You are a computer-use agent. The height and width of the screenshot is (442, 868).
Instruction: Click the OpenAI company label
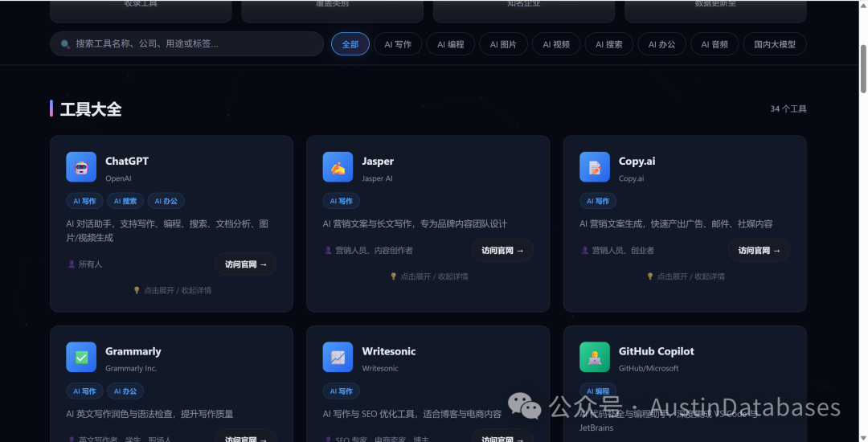(x=118, y=178)
